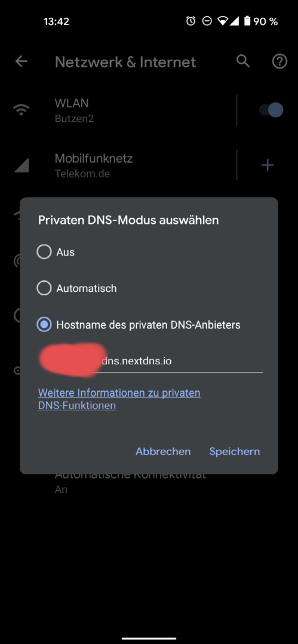Click the nextdns.io hostname text field
Image resolution: width=298 pixels, height=644 pixels.
[x=150, y=361]
